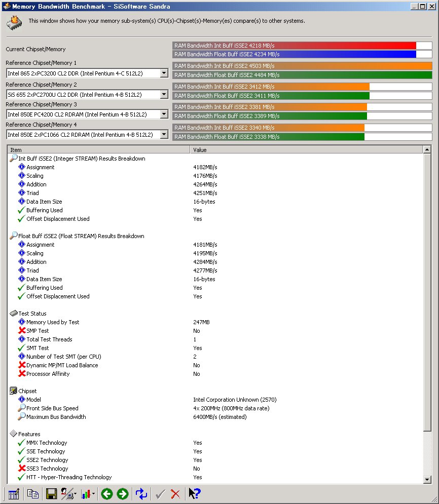Click the user/computer icon in toolbar

[67, 494]
